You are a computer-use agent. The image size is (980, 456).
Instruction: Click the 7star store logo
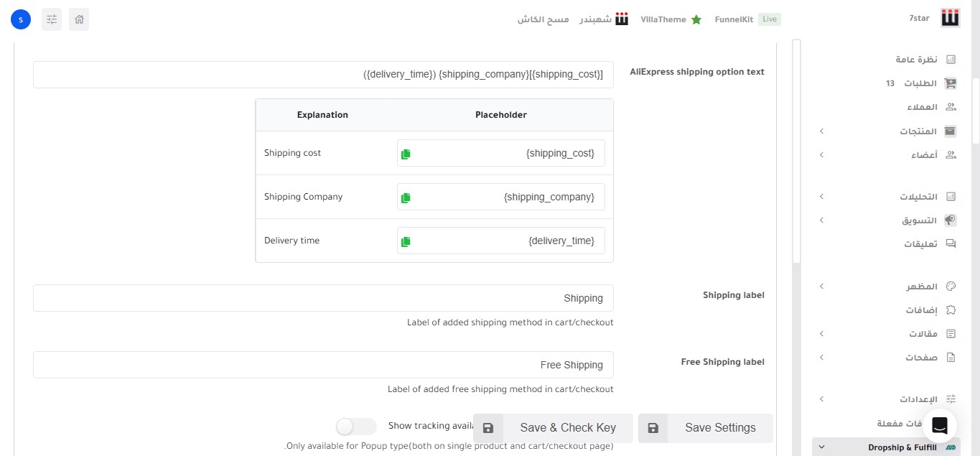tap(951, 19)
